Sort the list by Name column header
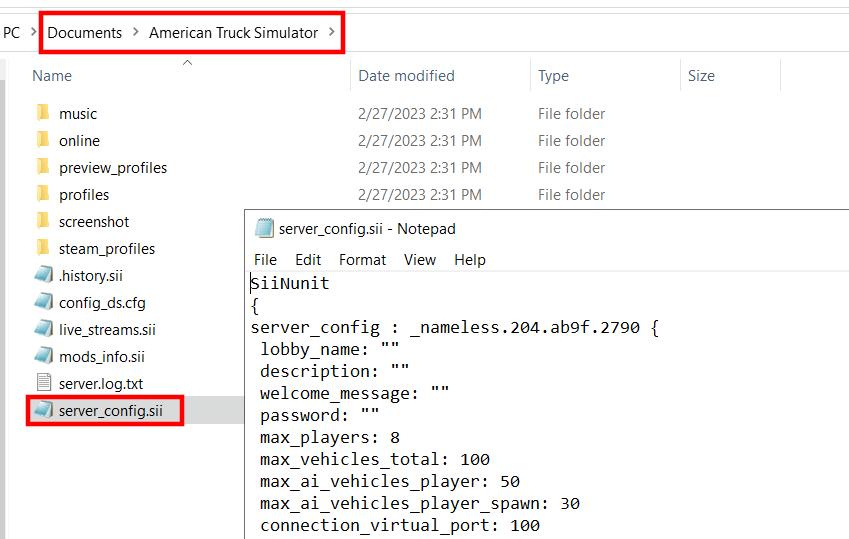This screenshot has width=849, height=539. 52,76
